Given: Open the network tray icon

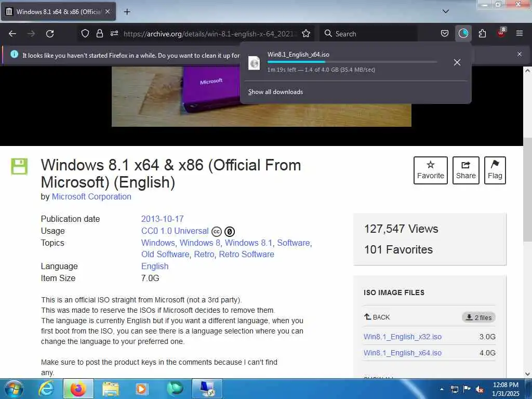Looking at the screenshot, I should point(454,389).
